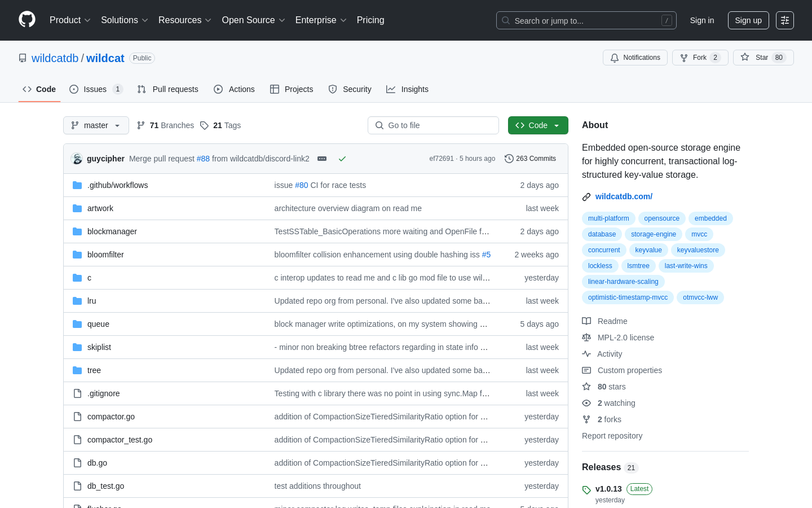Open the green Code dropdown button
This screenshot has width=812, height=508.
click(538, 125)
